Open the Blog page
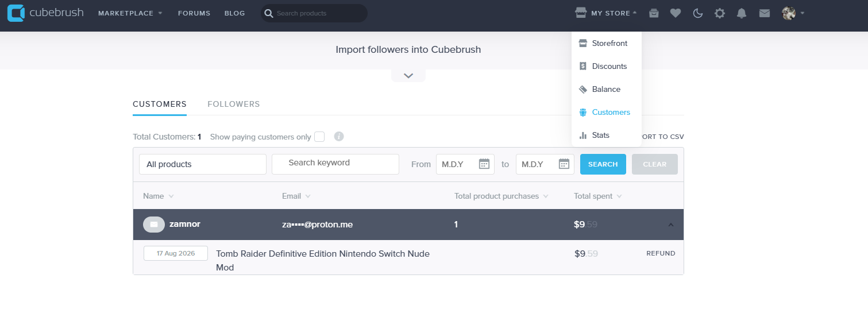This screenshot has height=317, width=868. click(x=234, y=13)
